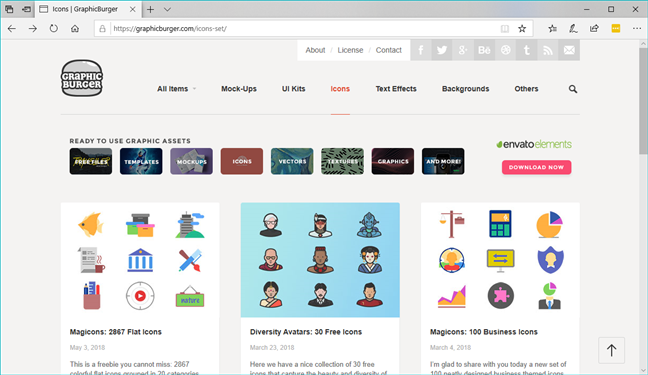Screen dimensions: 648x375
Task: Open the Dribbble social icon
Action: [505, 50]
